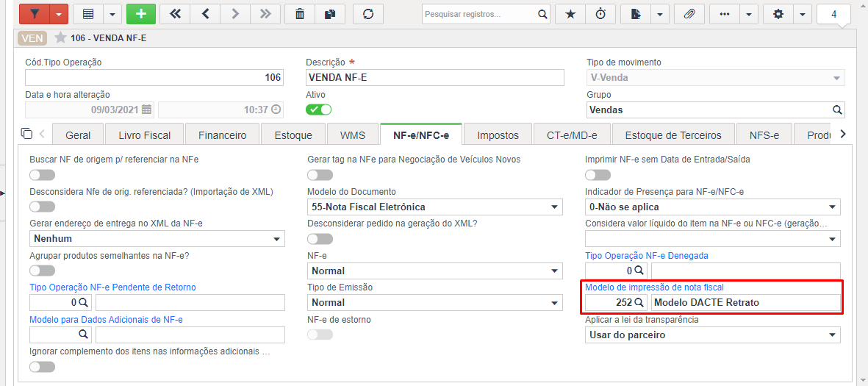
Task: Click the export document icon
Action: pyautogui.click(x=635, y=14)
